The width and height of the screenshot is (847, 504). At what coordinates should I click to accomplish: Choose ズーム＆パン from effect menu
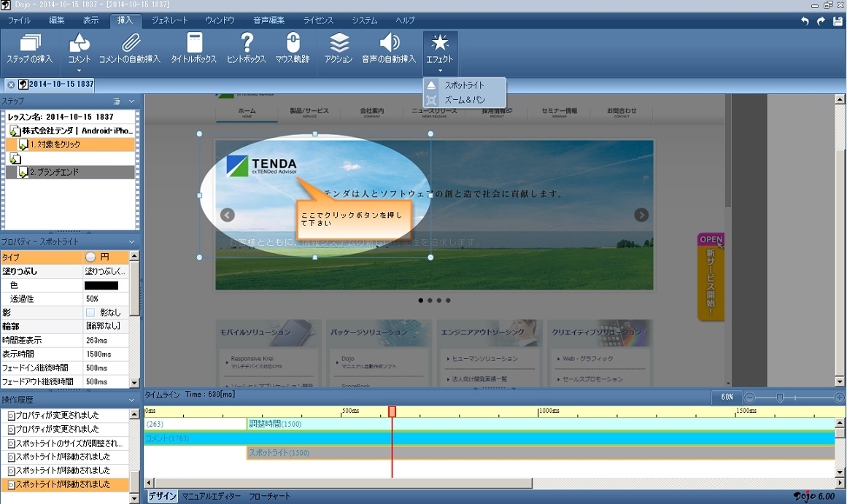(x=464, y=100)
